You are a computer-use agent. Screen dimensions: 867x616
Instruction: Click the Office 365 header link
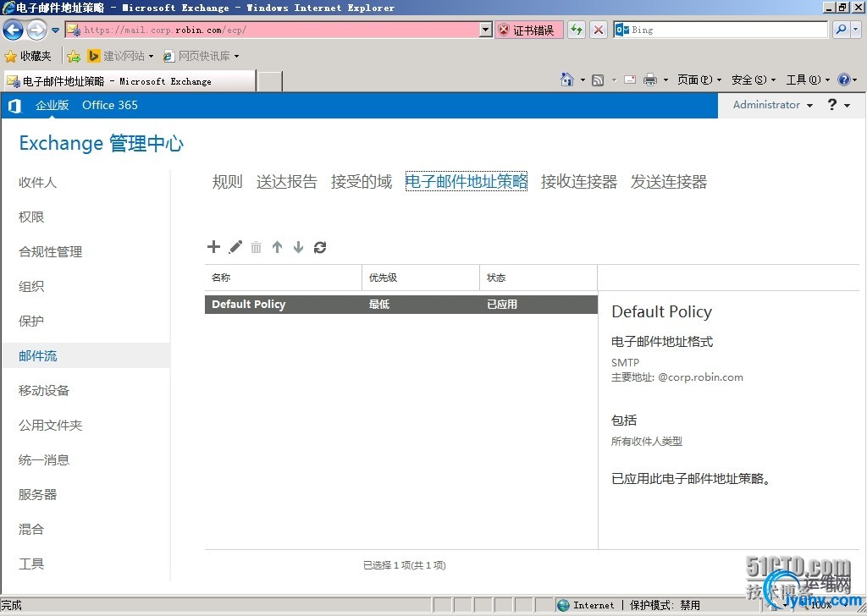tap(110, 105)
